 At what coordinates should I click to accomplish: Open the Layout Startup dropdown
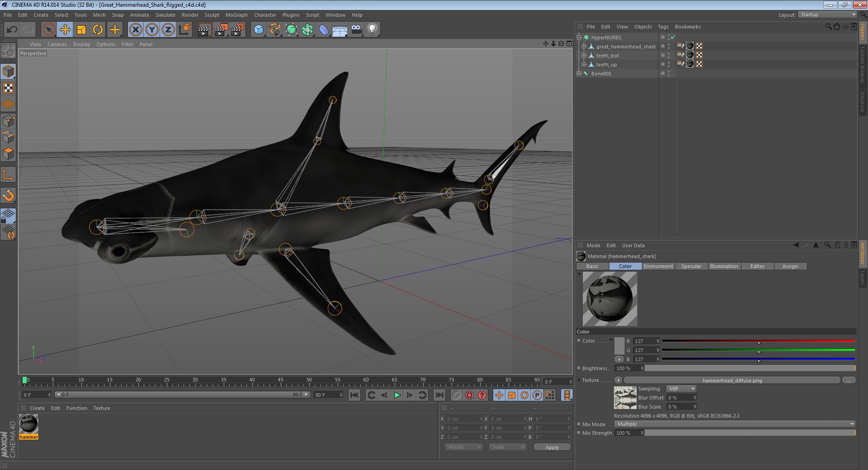[x=827, y=15]
